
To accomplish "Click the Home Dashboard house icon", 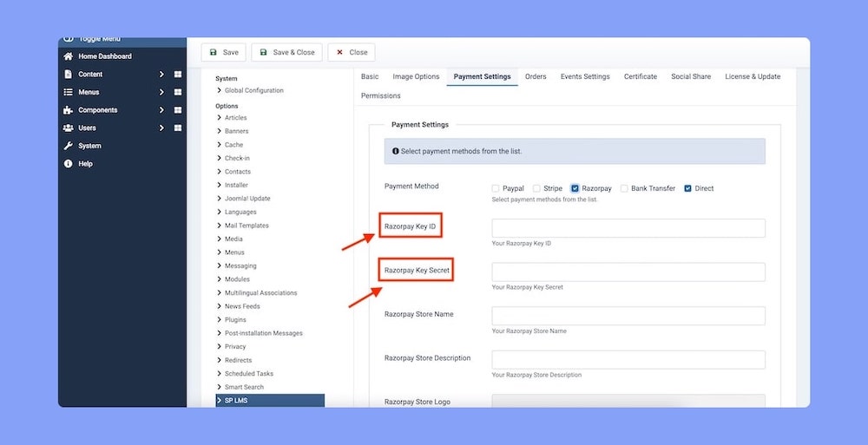I will tap(69, 56).
